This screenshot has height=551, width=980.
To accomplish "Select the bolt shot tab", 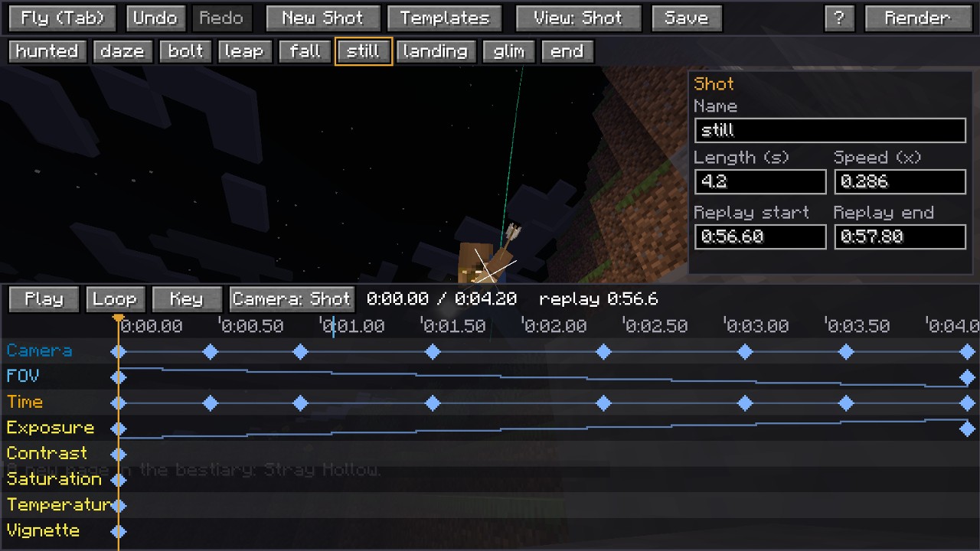I will 185,51.
